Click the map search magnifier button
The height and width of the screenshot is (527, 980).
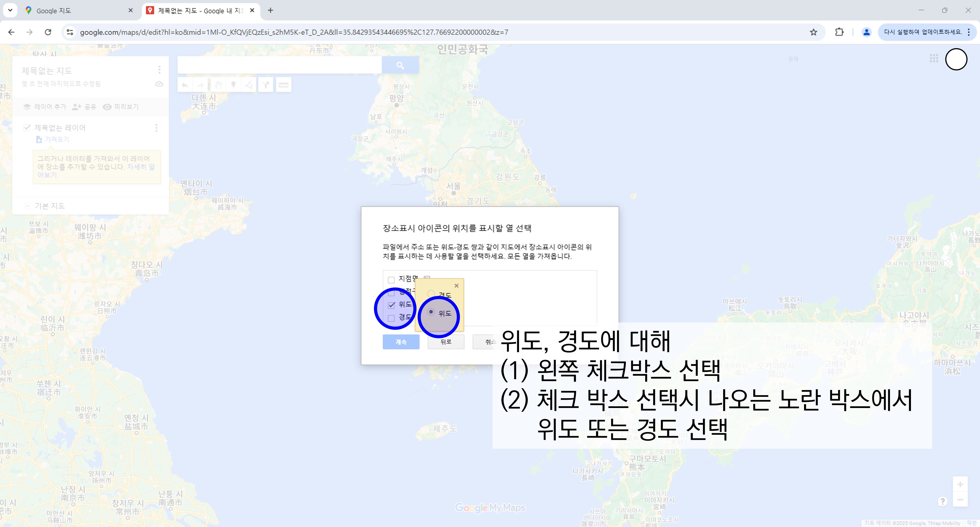click(400, 66)
